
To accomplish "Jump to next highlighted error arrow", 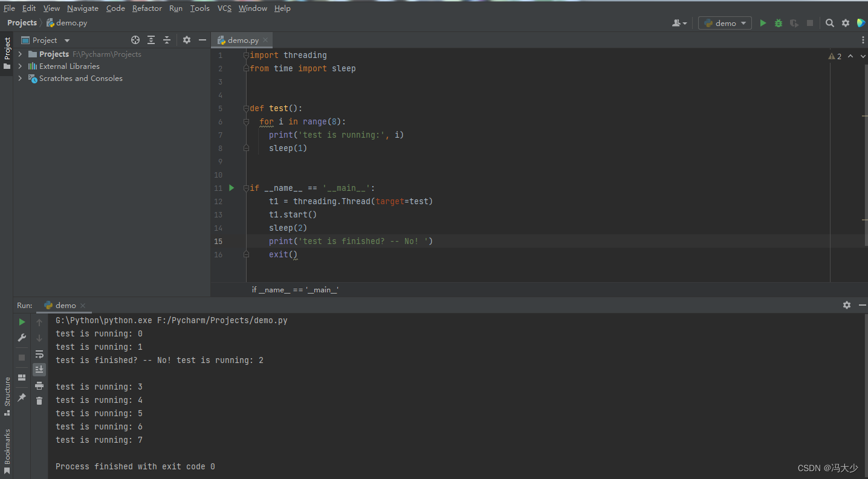I will pos(862,56).
